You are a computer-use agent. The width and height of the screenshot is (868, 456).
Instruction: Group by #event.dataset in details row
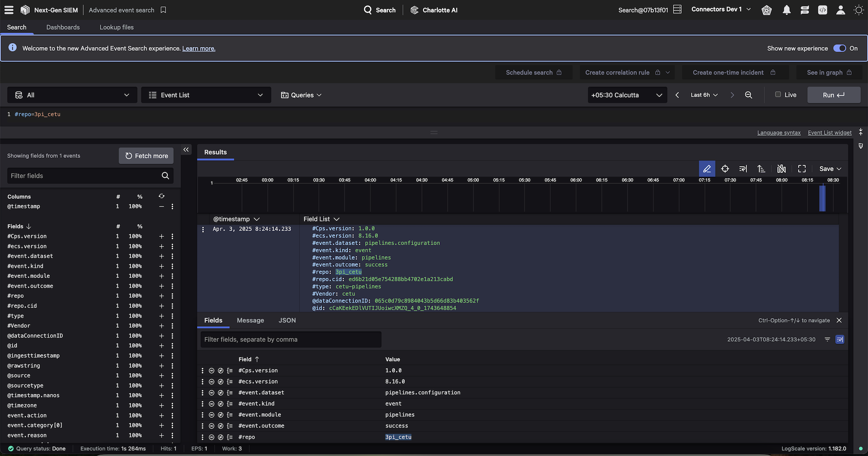(x=230, y=393)
